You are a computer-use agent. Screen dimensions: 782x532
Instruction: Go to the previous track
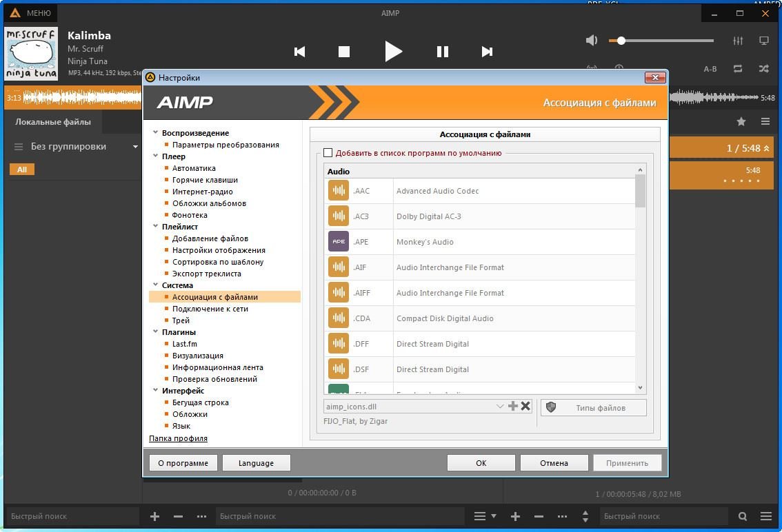point(299,52)
